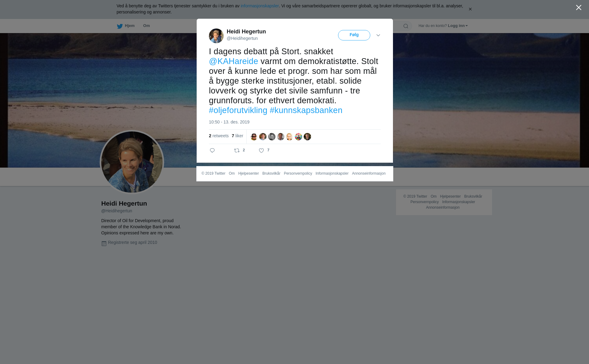Screen dimensions: 589x364
Task: Click the first liker's avatar thumbnail
Action: (x=254, y=137)
